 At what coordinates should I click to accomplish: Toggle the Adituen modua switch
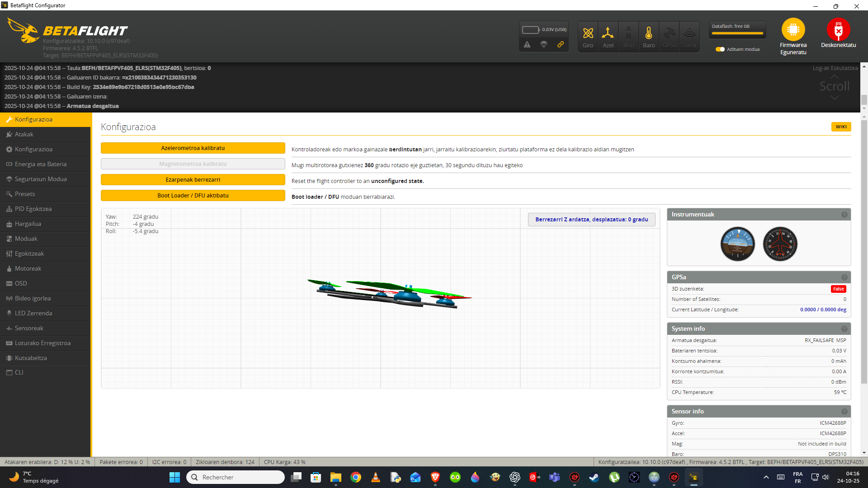tap(720, 49)
